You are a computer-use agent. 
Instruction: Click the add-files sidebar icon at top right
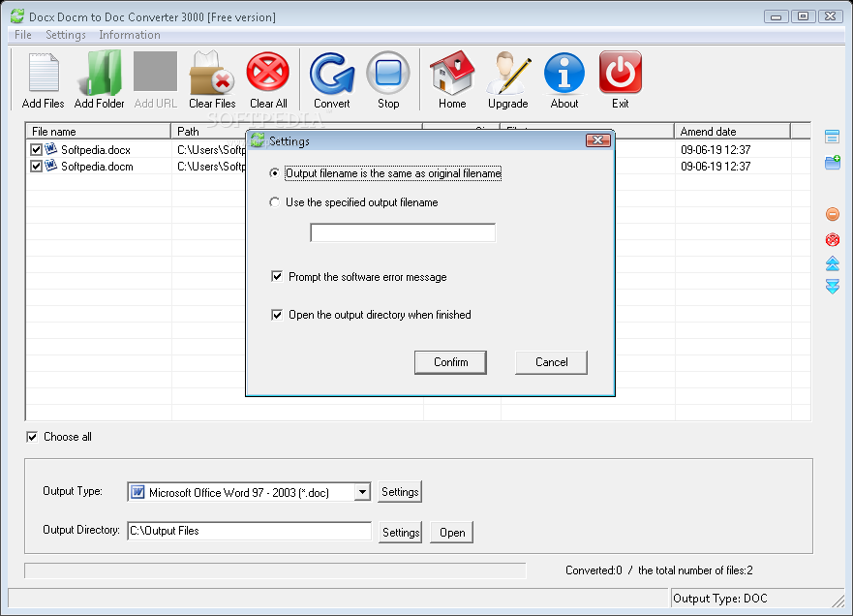[832, 136]
